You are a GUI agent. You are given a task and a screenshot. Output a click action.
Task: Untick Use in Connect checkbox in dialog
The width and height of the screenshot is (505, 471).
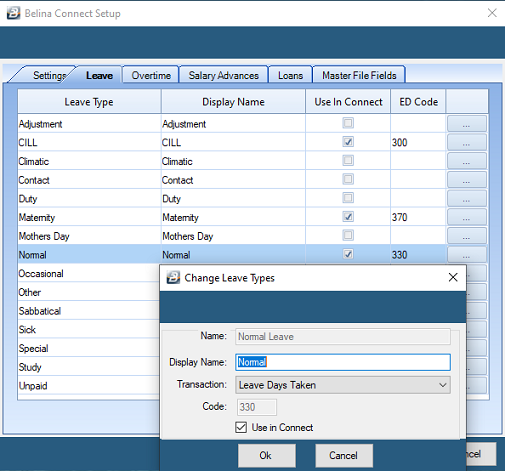coord(241,427)
